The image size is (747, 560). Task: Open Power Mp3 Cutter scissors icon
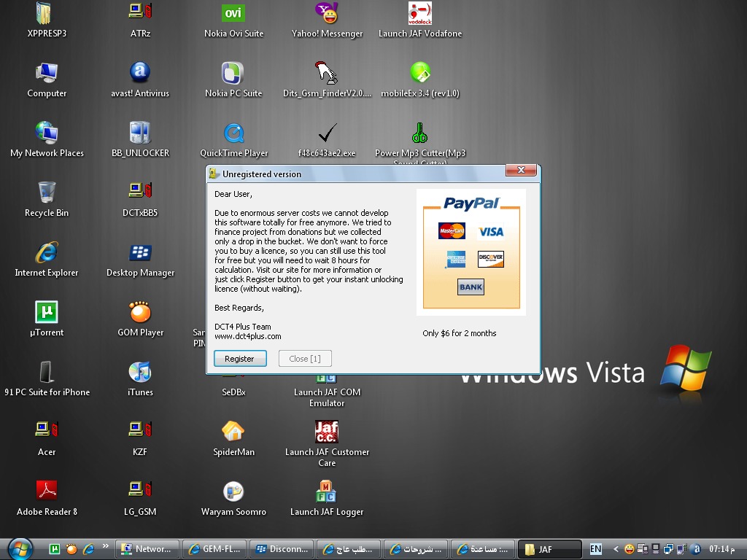[x=419, y=133]
